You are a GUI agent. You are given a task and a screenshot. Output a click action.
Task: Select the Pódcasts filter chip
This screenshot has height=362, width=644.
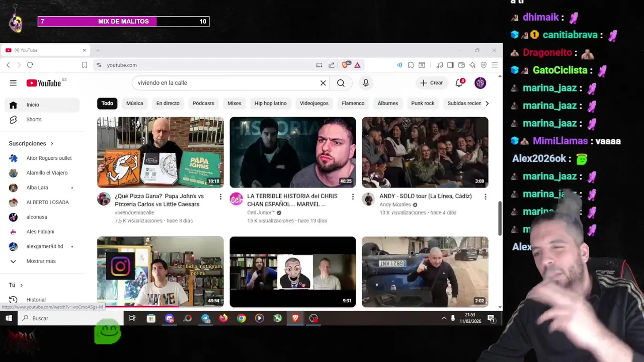click(203, 103)
